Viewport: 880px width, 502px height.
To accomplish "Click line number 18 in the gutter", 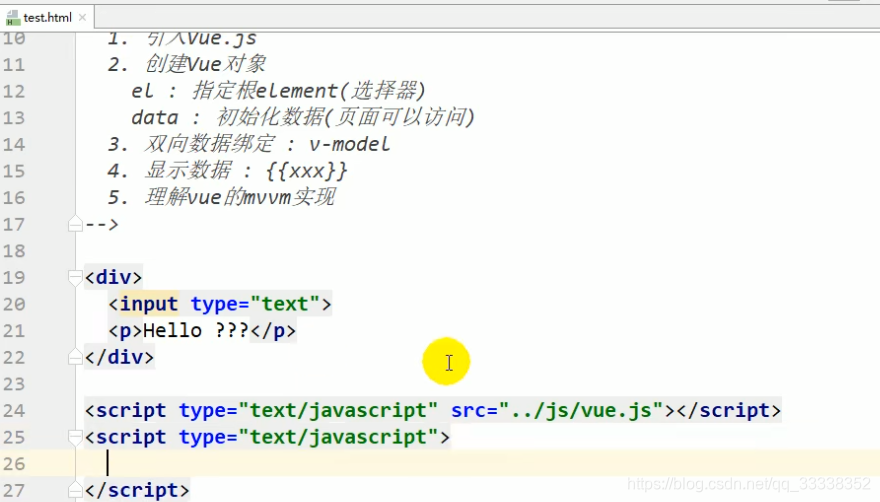I will [14, 250].
